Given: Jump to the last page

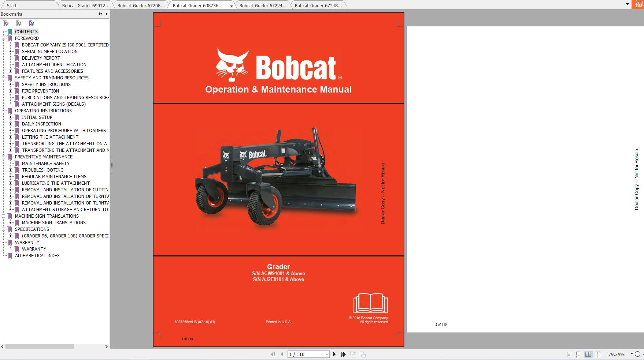Looking at the screenshot, I should 343,354.
